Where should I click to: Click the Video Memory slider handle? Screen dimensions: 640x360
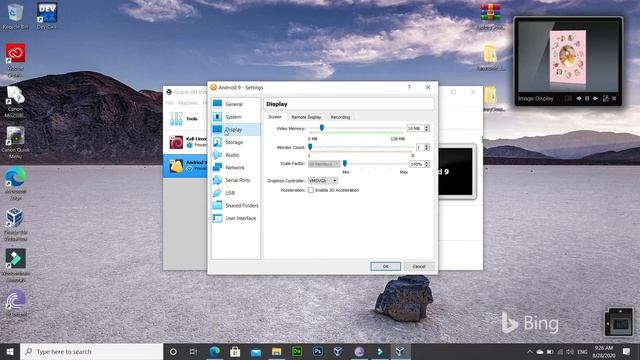point(322,128)
